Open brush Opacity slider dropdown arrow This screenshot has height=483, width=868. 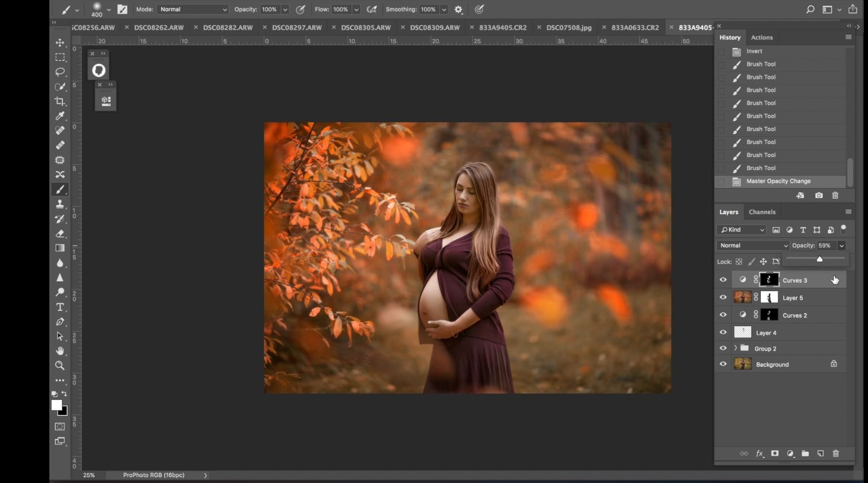click(285, 9)
